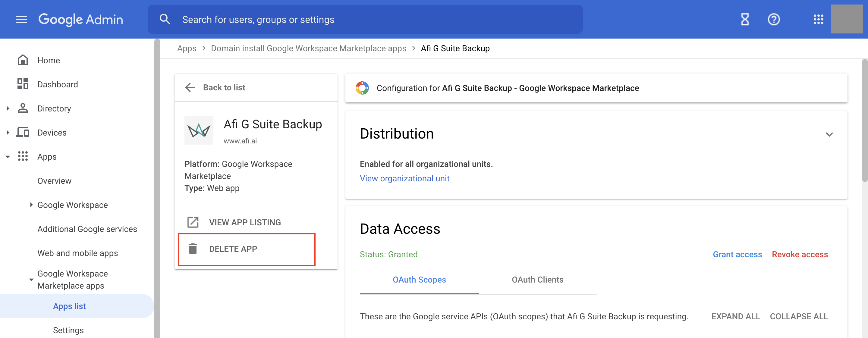The image size is (868, 338).
Task: Click the Google Admin logo
Action: tap(80, 20)
